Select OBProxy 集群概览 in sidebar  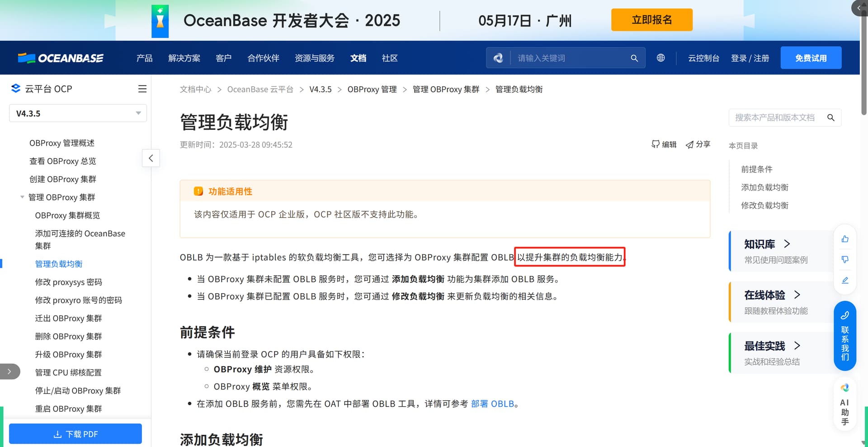click(67, 215)
